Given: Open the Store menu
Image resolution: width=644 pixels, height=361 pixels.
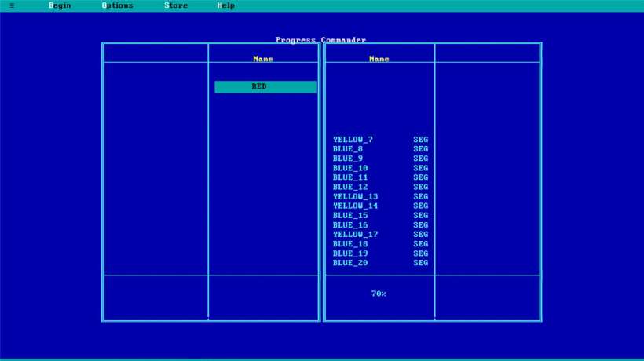Looking at the screenshot, I should (x=176, y=5).
